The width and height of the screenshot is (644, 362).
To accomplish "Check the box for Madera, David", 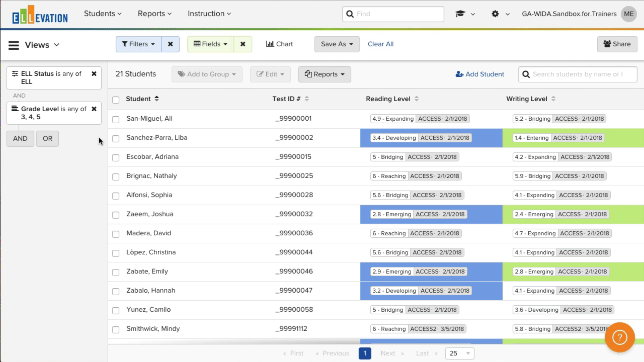I will coord(116,234).
